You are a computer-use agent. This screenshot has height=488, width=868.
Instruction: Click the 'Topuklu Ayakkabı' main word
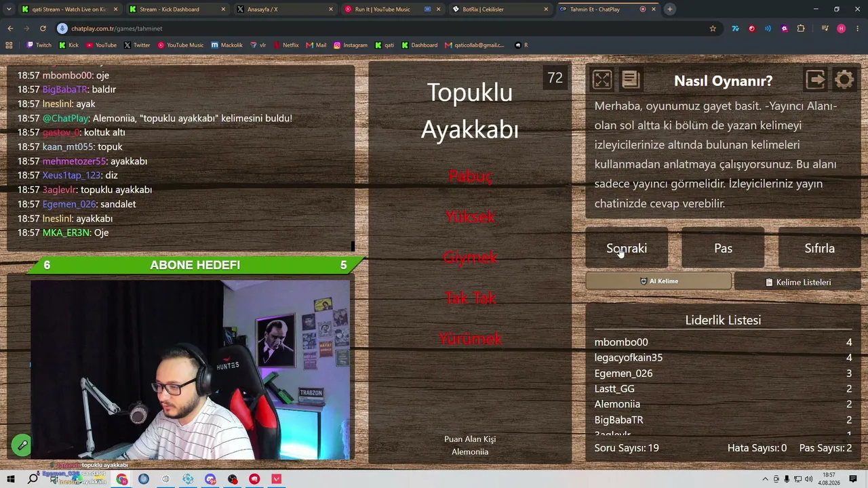[470, 110]
